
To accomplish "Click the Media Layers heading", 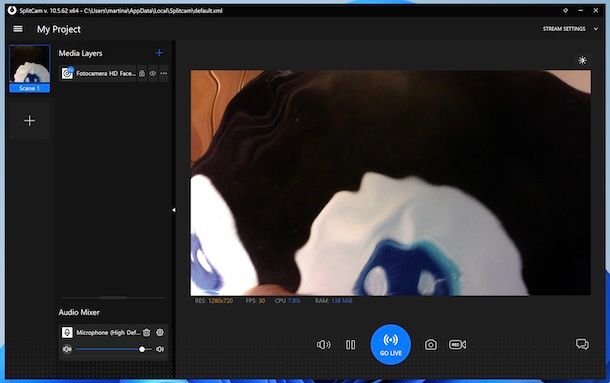I will pos(81,53).
